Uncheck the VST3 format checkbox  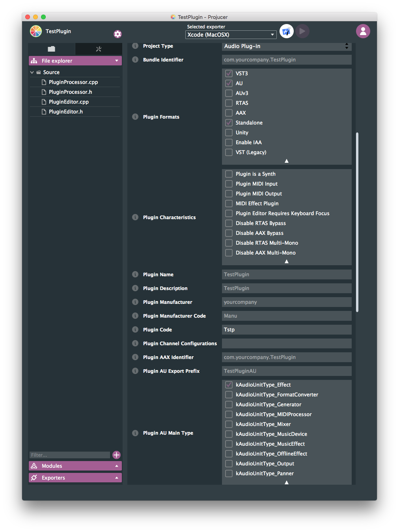click(229, 73)
